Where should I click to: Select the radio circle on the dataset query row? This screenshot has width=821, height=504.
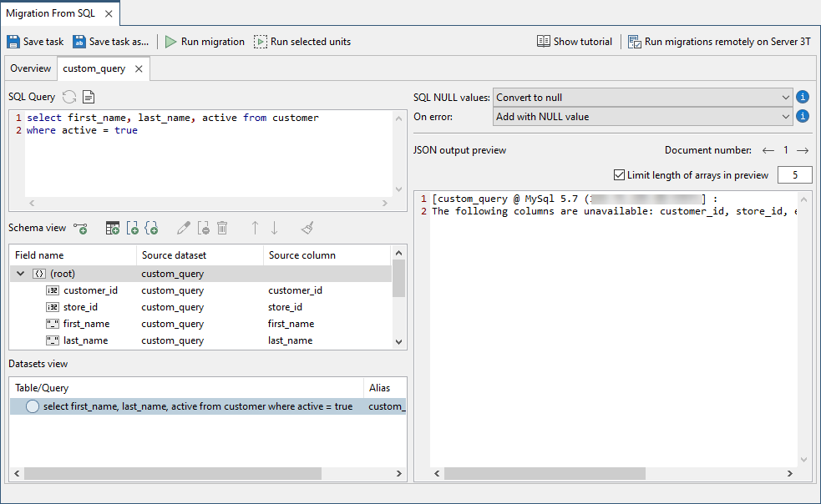click(33, 406)
